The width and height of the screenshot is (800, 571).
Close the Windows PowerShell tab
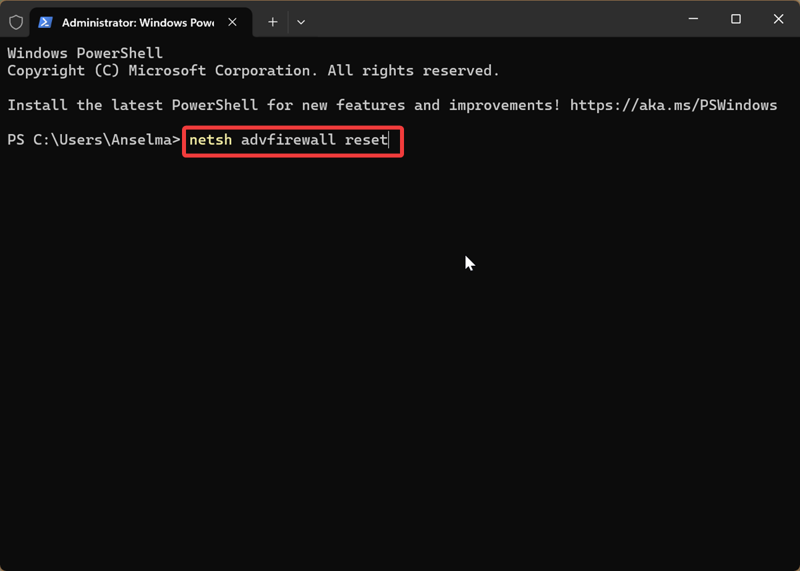(232, 21)
